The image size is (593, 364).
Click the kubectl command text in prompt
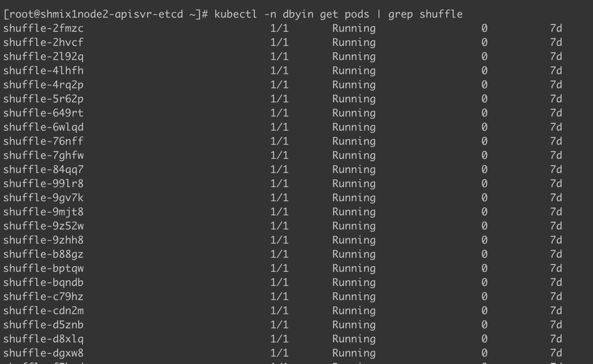coord(338,14)
